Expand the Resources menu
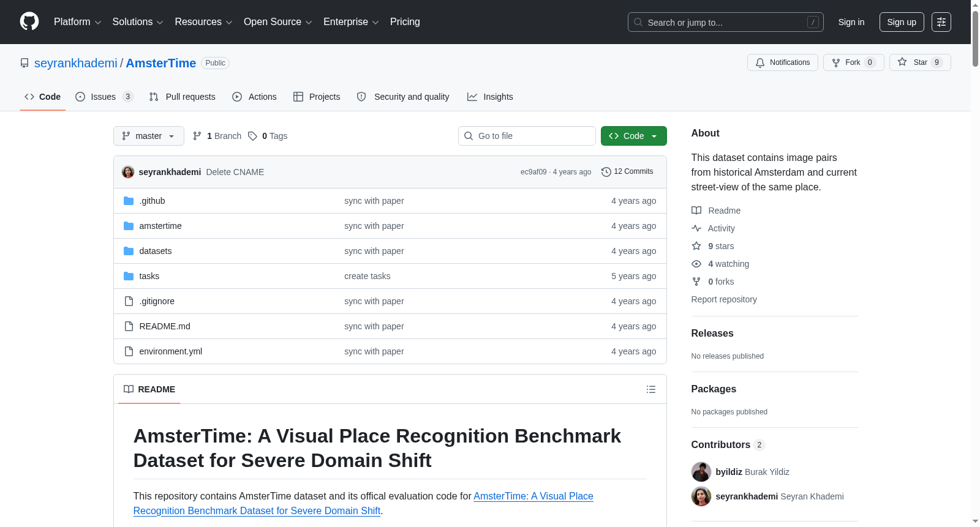 click(x=203, y=22)
